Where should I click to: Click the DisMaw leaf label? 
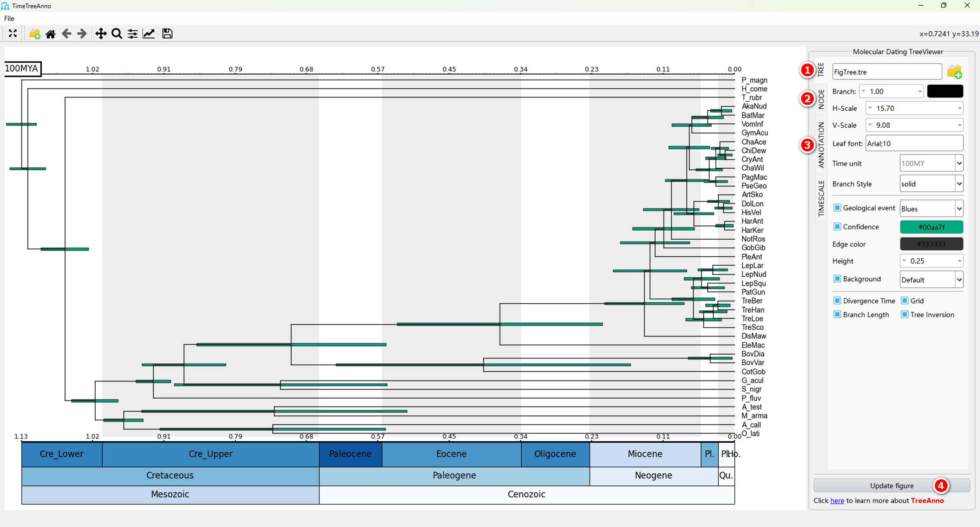(753, 336)
